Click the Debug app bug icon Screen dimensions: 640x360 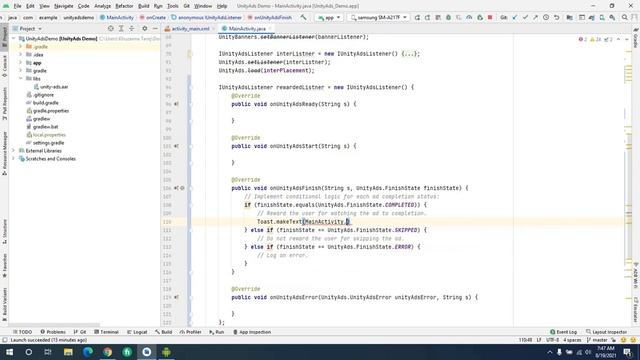(448, 18)
